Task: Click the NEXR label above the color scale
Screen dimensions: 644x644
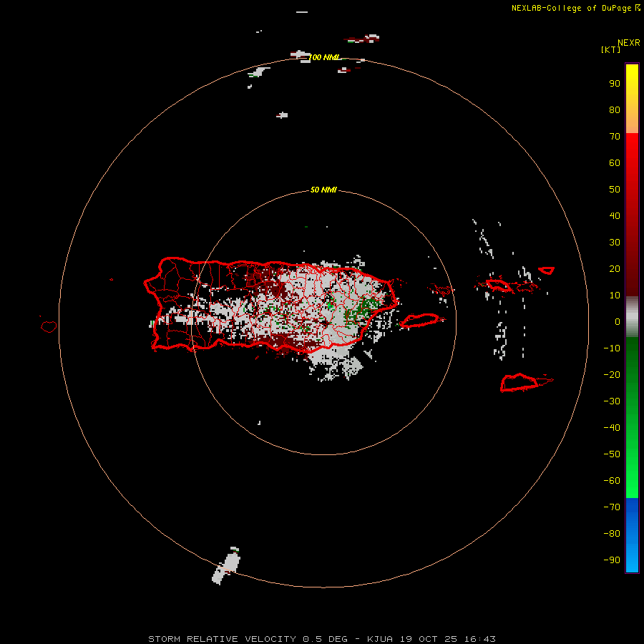Action: [x=628, y=43]
